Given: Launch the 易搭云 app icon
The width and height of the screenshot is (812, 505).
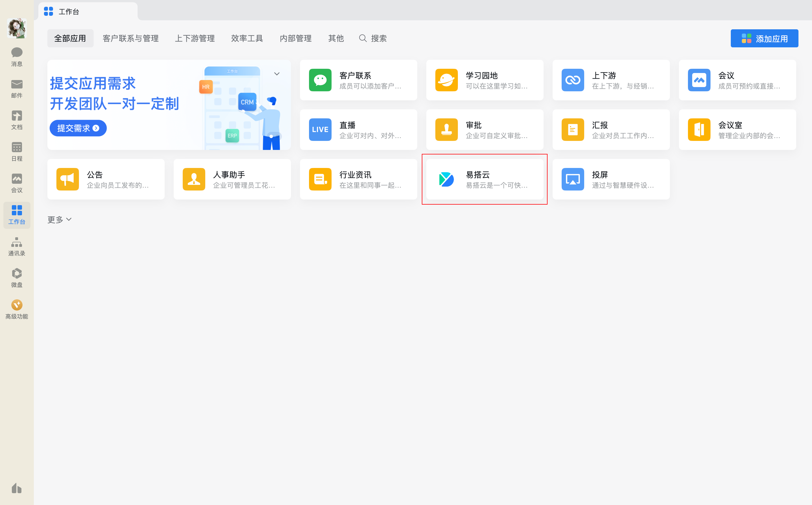Looking at the screenshot, I should point(446,179).
